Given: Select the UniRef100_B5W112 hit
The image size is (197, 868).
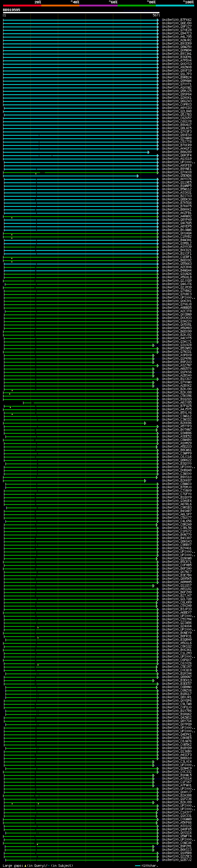Looking at the screenshot, I should coord(176,189).
